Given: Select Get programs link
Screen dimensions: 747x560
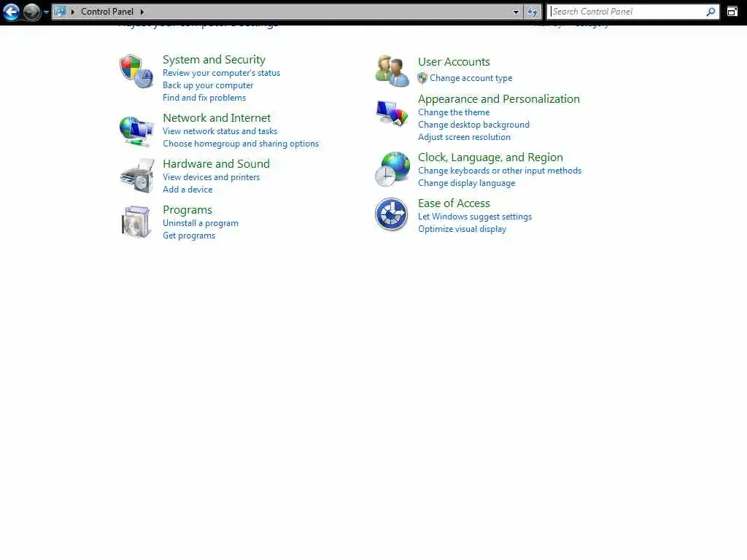Looking at the screenshot, I should click(189, 236).
